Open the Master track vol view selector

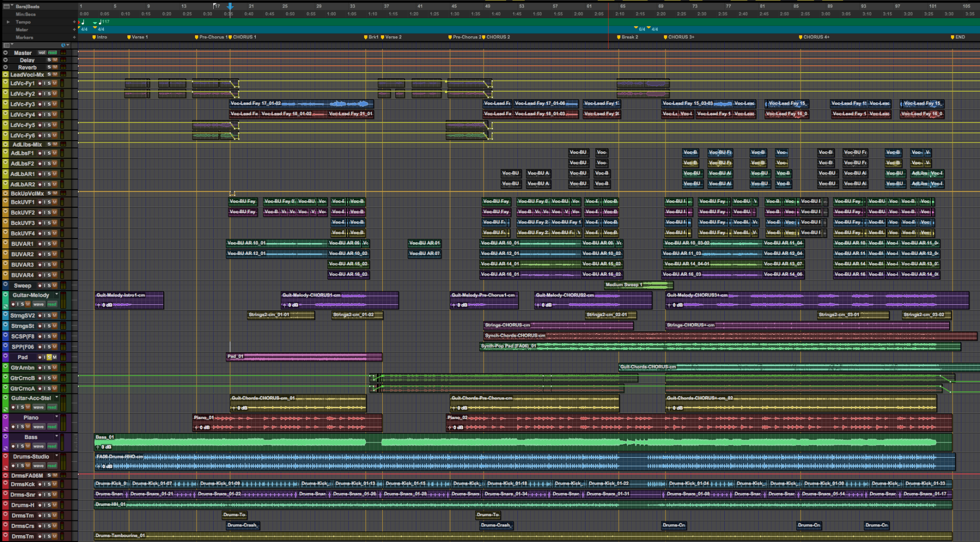point(42,53)
